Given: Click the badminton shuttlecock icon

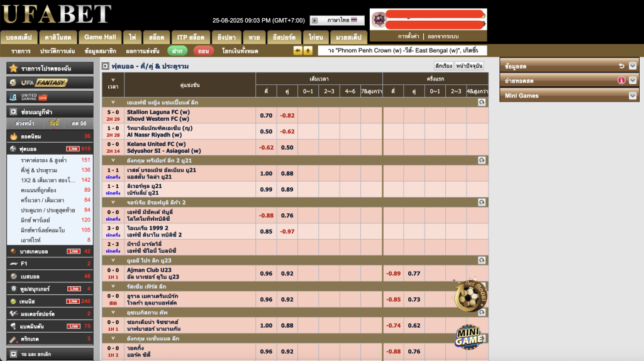Looking at the screenshot, I should click(14, 326).
